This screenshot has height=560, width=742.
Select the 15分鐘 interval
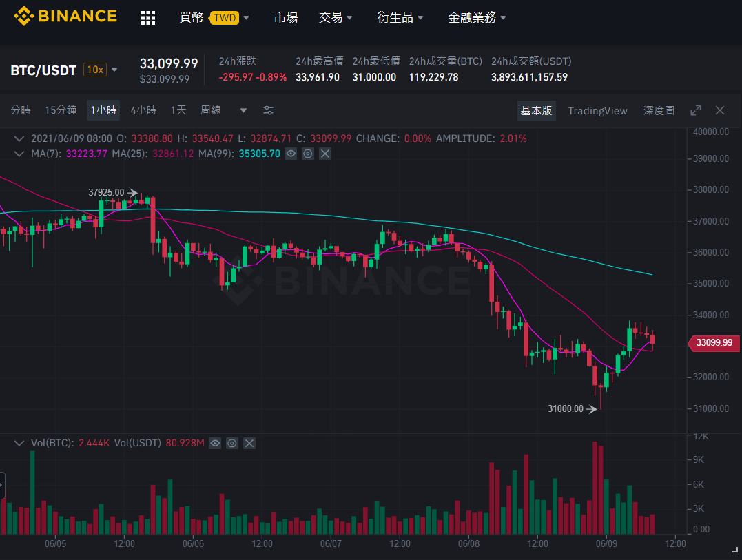point(61,110)
